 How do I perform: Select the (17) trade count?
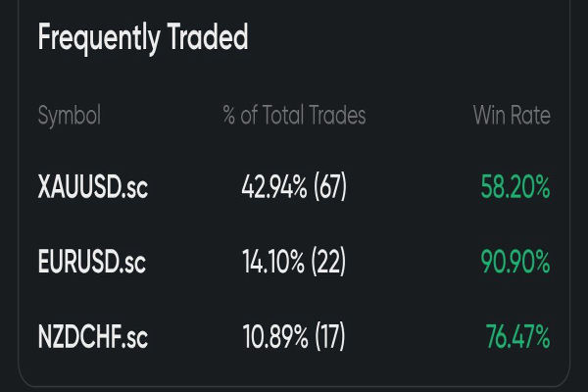point(327,338)
